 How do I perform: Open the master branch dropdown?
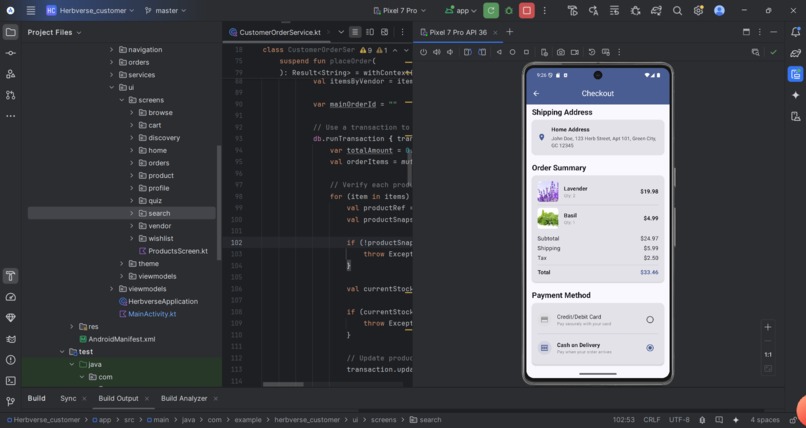coord(166,10)
